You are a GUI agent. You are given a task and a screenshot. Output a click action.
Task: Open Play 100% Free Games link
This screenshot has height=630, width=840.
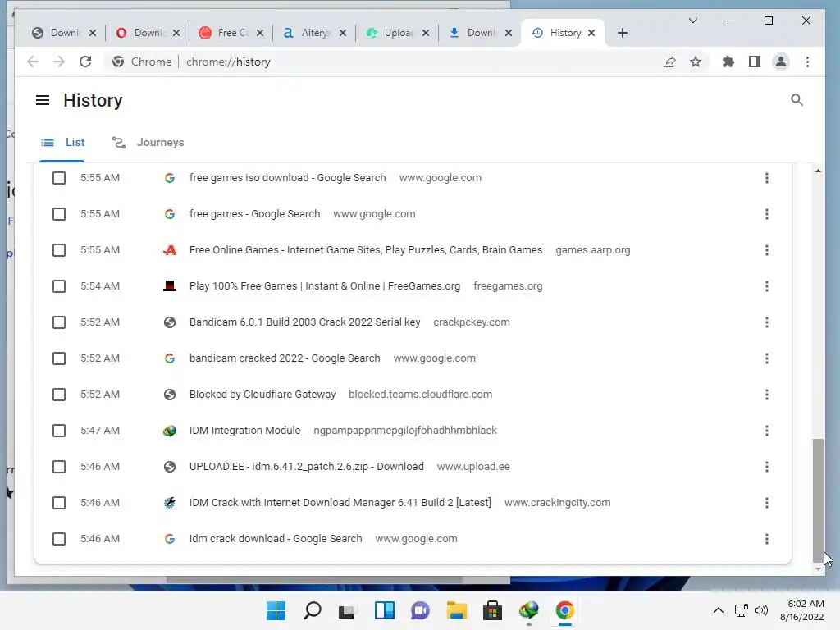click(x=325, y=286)
